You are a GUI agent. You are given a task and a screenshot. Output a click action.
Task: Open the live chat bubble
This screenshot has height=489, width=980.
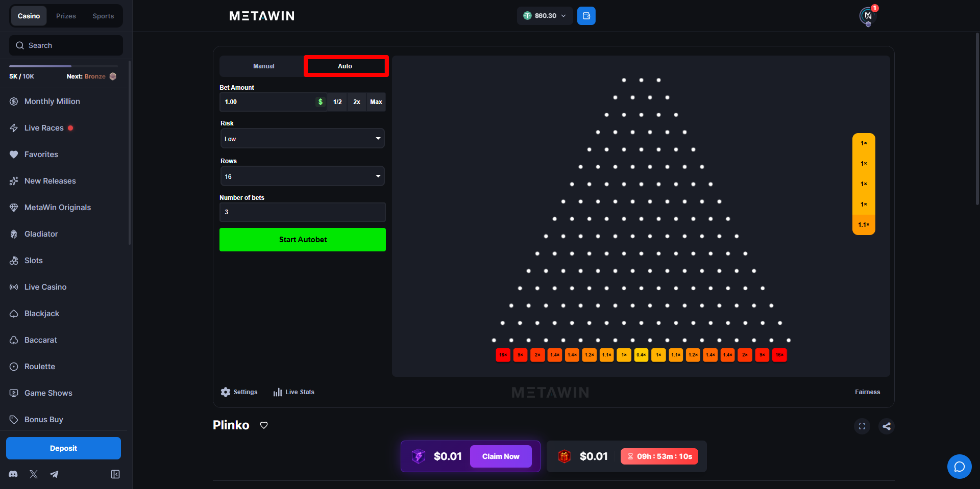960,467
